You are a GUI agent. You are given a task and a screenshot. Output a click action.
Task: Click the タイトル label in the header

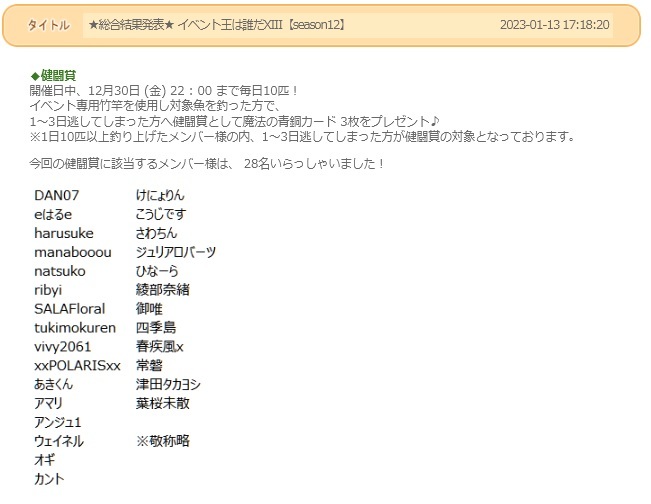[48, 25]
